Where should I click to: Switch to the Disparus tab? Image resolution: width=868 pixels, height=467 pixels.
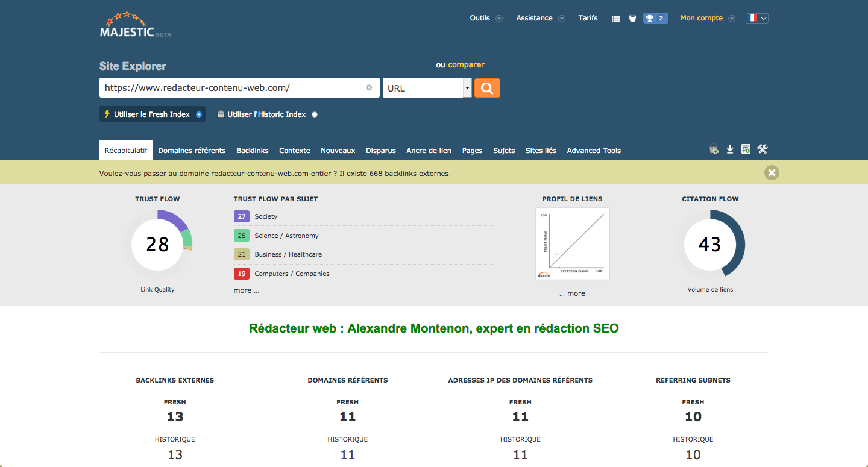click(381, 151)
